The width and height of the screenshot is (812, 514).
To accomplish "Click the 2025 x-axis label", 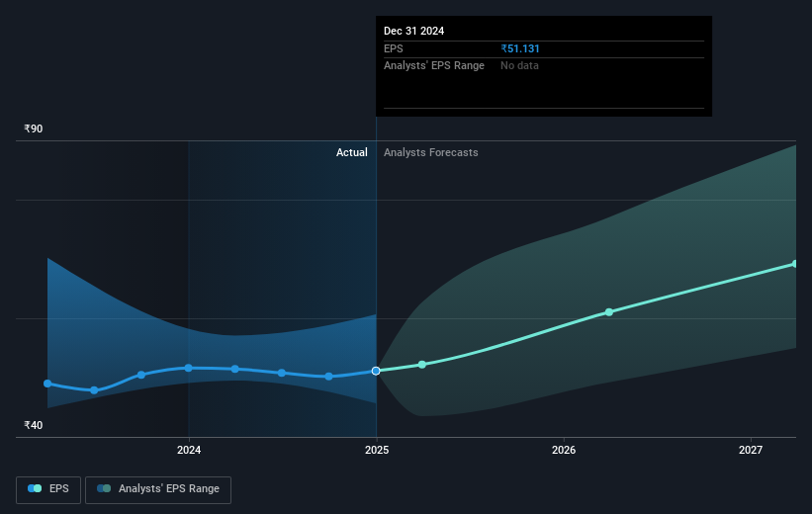I will (x=377, y=450).
